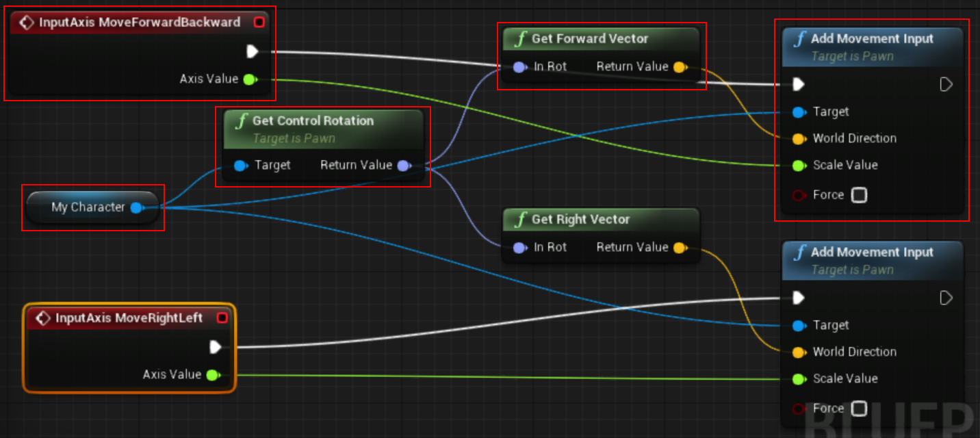Click the Axis Value pin on InputAxis MoveForwardBackward

coord(249,79)
